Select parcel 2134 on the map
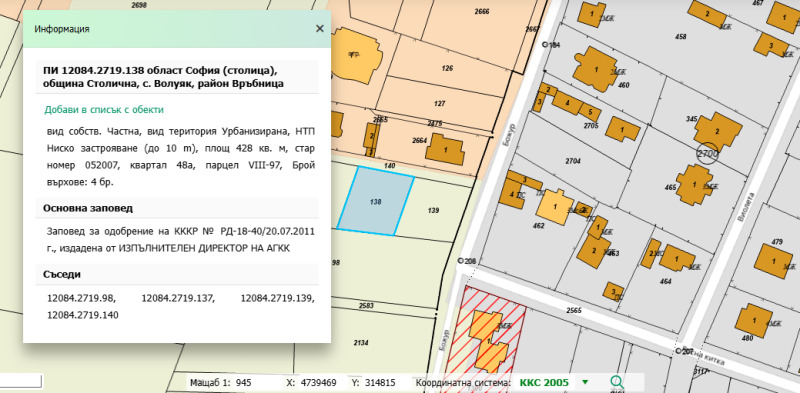 pyautogui.click(x=361, y=342)
